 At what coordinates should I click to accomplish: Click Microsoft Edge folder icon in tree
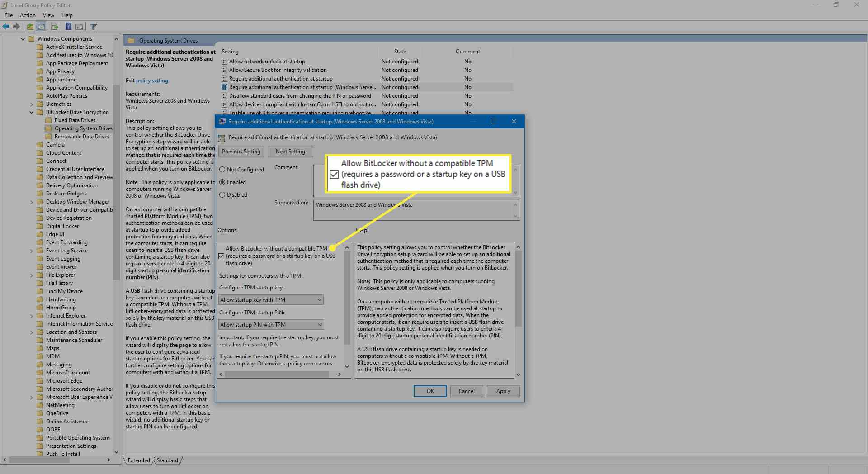coord(40,381)
